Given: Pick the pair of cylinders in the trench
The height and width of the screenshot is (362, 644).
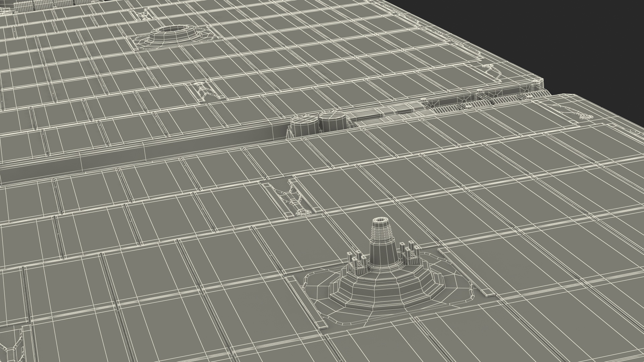Looking at the screenshot, I should [x=319, y=125].
